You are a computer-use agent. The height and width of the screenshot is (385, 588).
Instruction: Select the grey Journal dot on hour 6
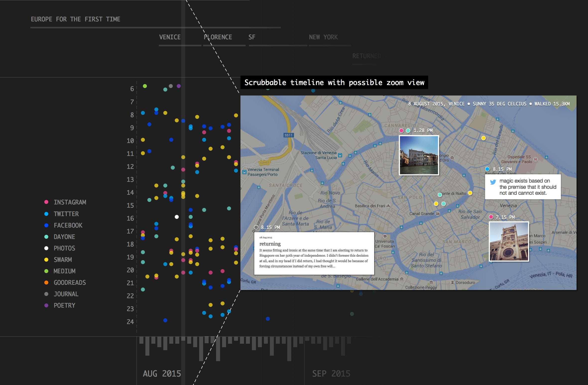171,86
